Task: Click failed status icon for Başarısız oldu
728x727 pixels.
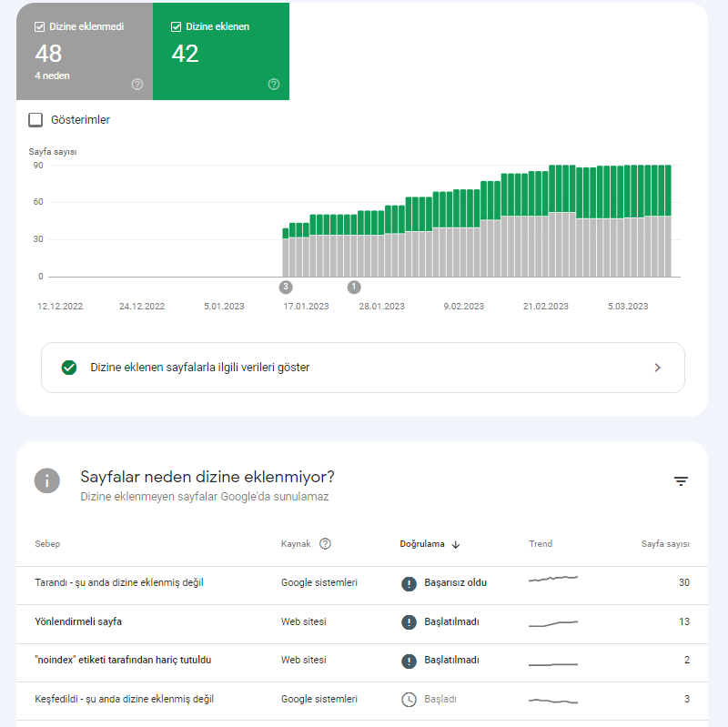Action: pyautogui.click(x=409, y=583)
